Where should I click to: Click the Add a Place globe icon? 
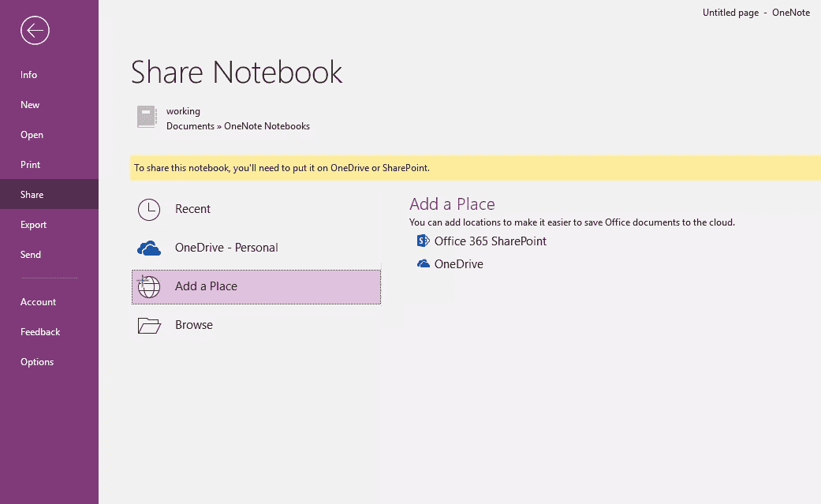[149, 286]
